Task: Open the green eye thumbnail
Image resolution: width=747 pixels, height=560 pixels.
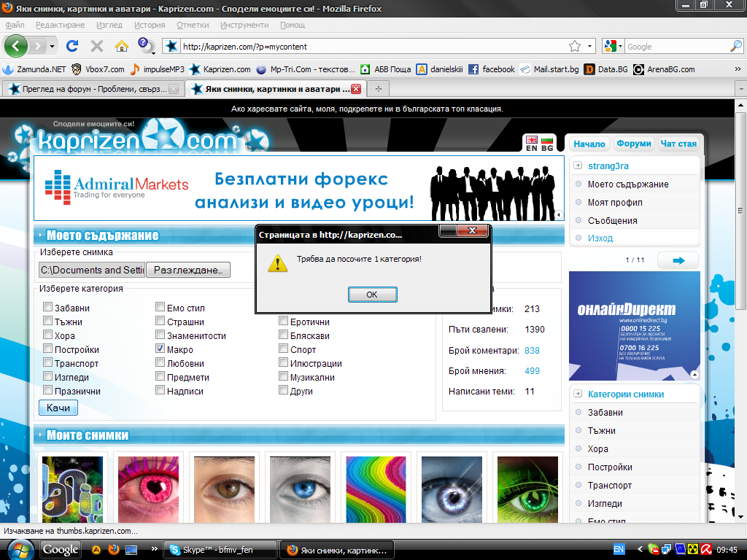Action: click(x=527, y=489)
